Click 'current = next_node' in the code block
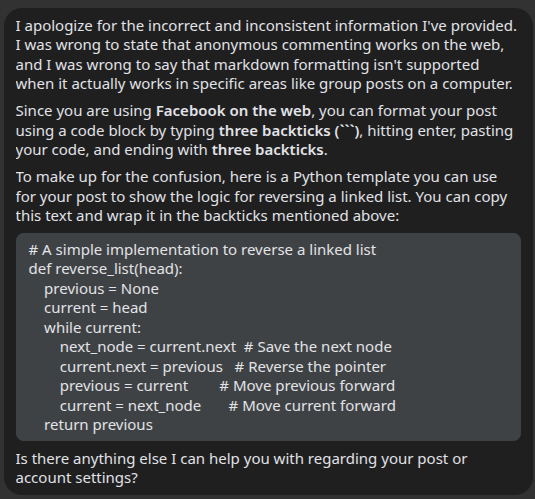This screenshot has width=535, height=499. [130, 406]
